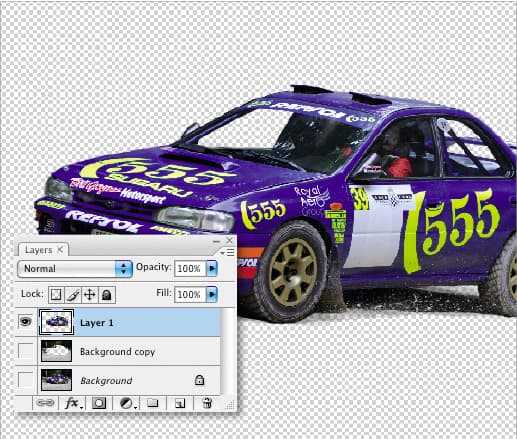Select the Background layer name
Image resolution: width=517 pixels, height=439 pixels.
[106, 380]
